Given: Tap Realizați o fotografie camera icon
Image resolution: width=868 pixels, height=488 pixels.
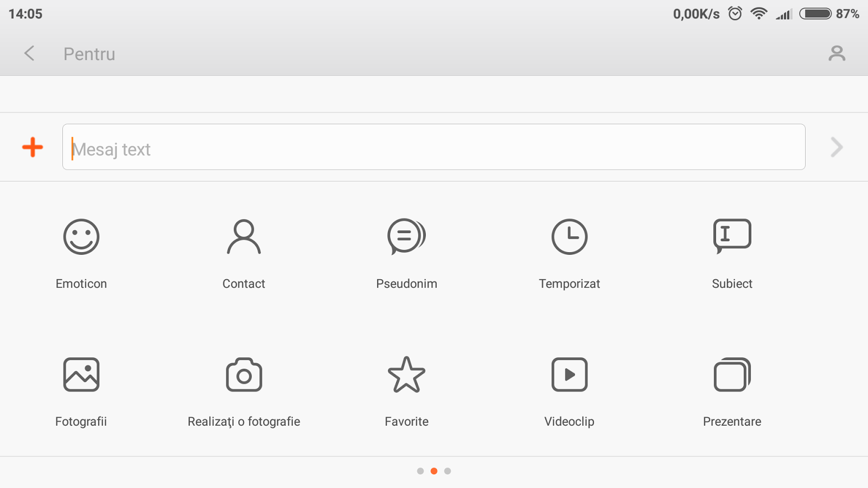Looking at the screenshot, I should (x=244, y=375).
